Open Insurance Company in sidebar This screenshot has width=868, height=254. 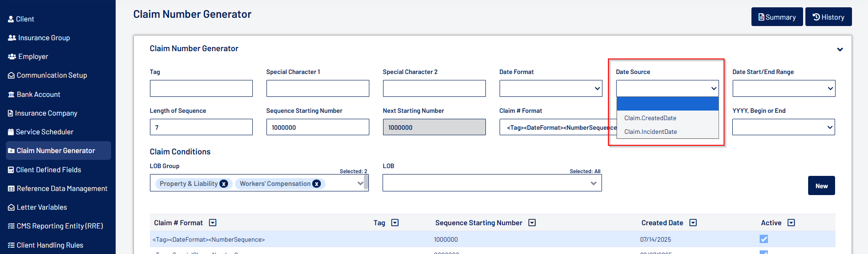tap(46, 113)
